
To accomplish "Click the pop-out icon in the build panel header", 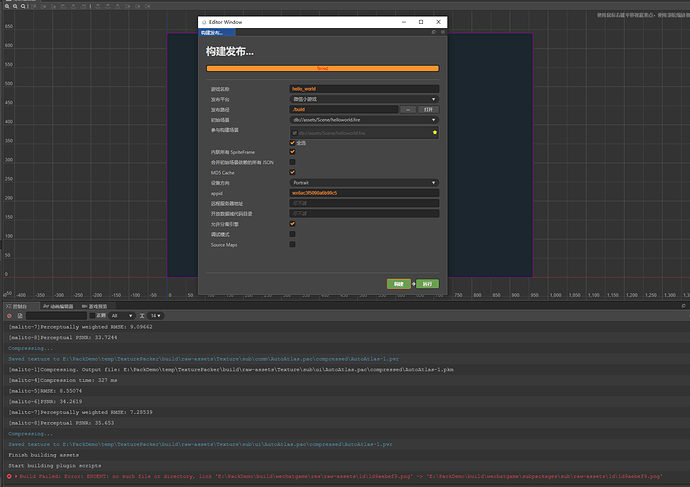I will (433, 33).
